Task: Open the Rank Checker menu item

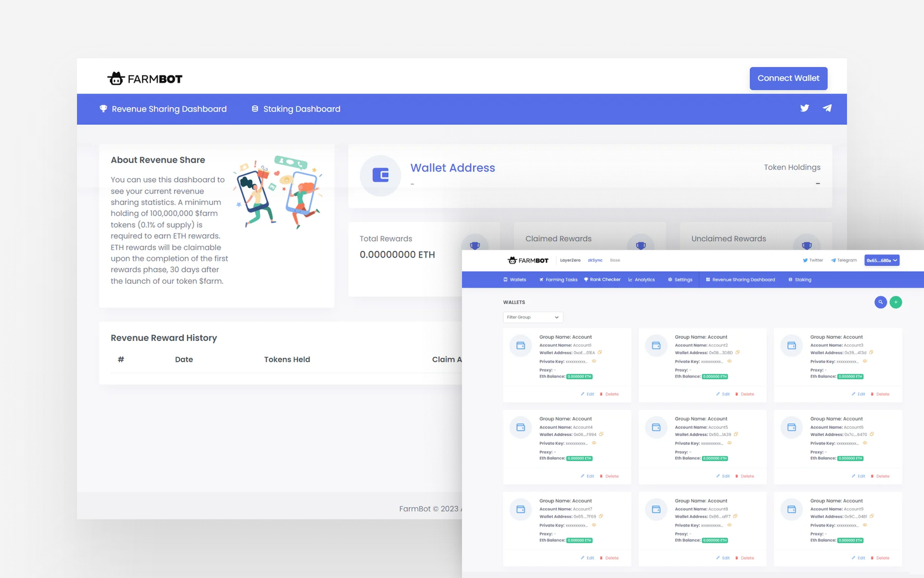Action: [602, 280]
